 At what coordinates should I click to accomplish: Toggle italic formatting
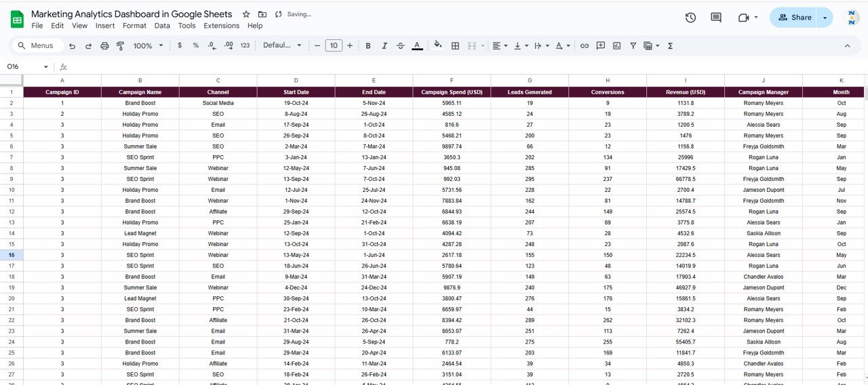click(384, 45)
